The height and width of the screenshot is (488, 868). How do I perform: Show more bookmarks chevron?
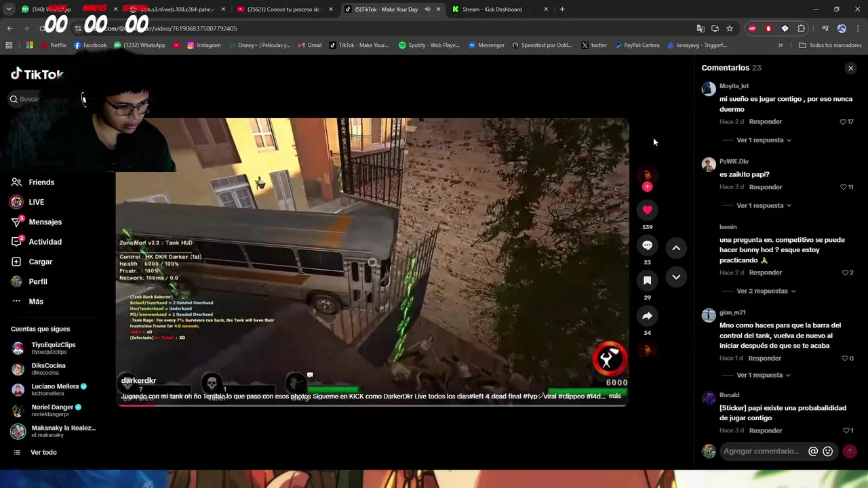tap(781, 45)
